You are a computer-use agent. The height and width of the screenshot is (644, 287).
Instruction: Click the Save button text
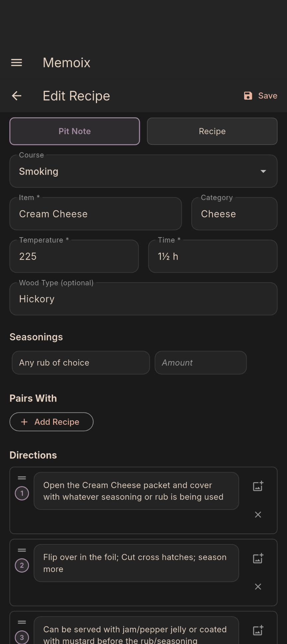pyautogui.click(x=267, y=96)
